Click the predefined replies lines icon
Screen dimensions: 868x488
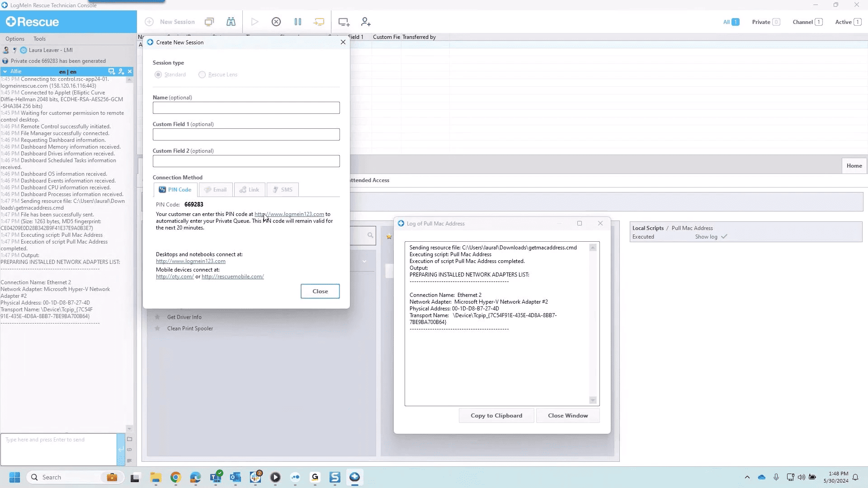(x=129, y=461)
